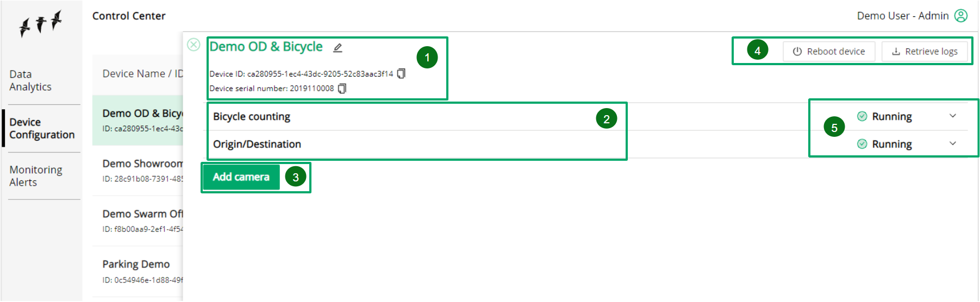980x302 pixels.
Task: Go to Device Configuration
Action: pos(42,128)
